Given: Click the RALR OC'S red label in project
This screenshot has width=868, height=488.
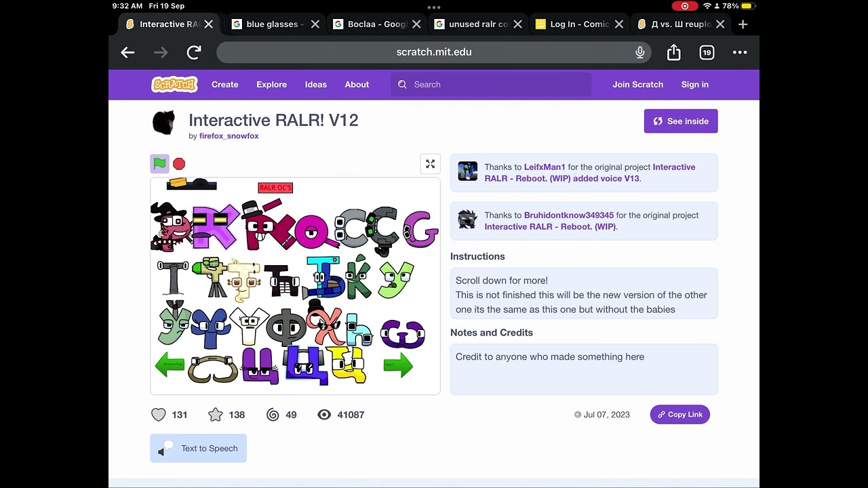Looking at the screenshot, I should pos(275,188).
